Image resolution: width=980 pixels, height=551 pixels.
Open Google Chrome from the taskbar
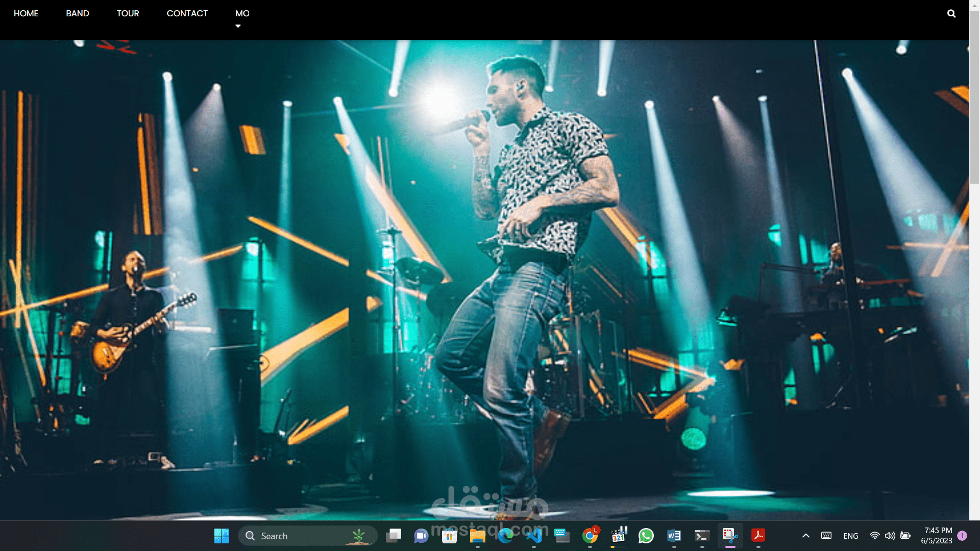click(590, 536)
